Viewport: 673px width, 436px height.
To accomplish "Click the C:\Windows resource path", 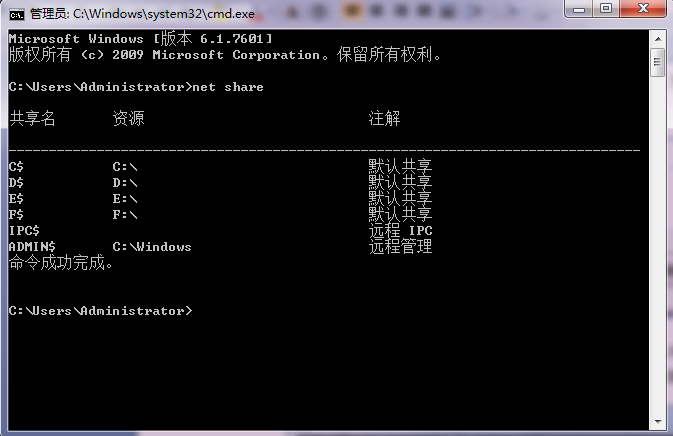I will coord(152,247).
